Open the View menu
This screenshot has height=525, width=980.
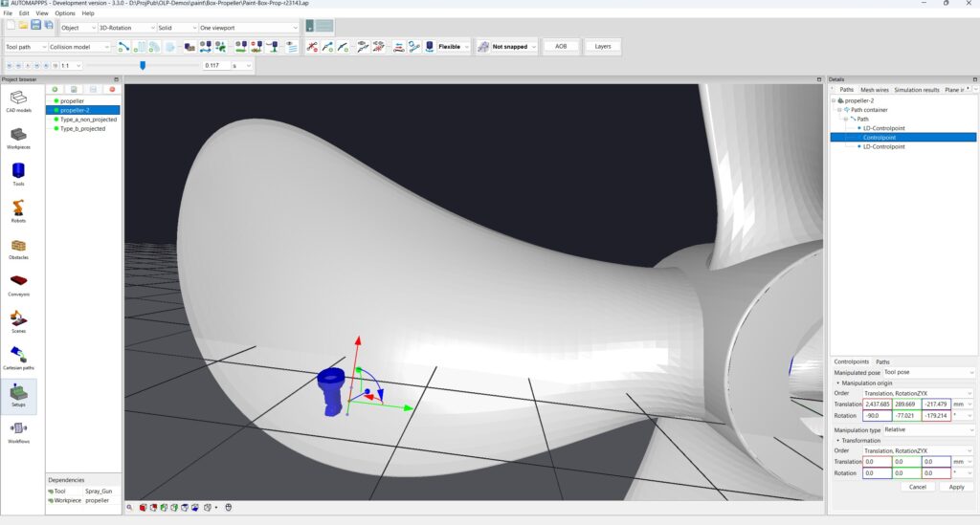click(42, 13)
